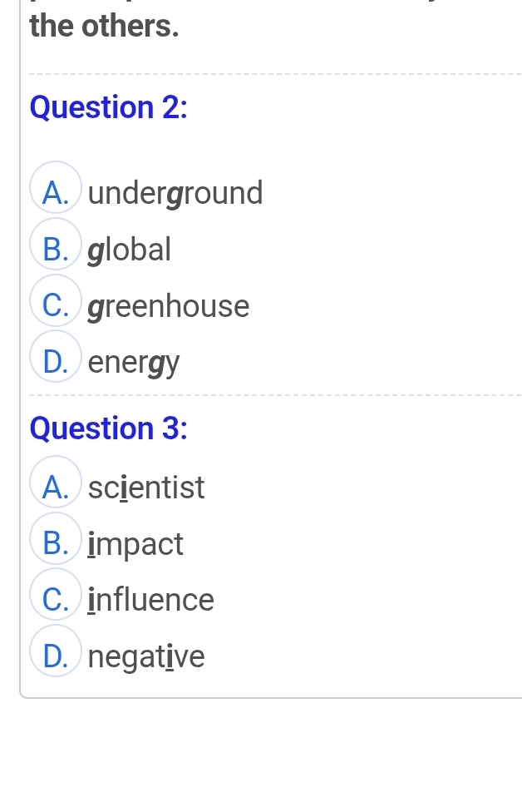Choose option B circle for impact
This screenshot has width=522, height=812.
point(56,543)
